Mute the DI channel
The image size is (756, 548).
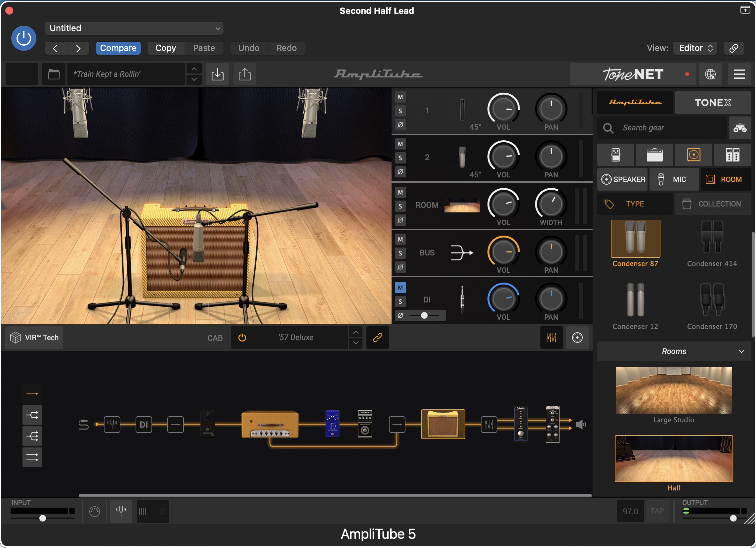click(400, 287)
